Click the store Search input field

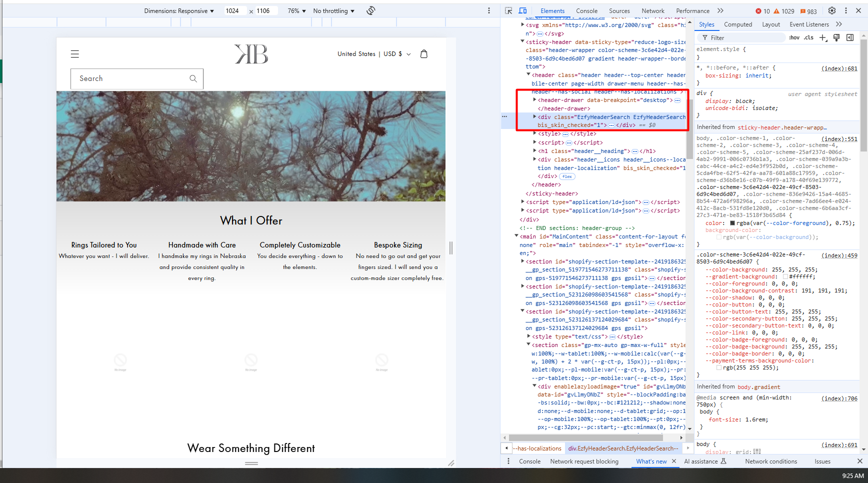(137, 78)
